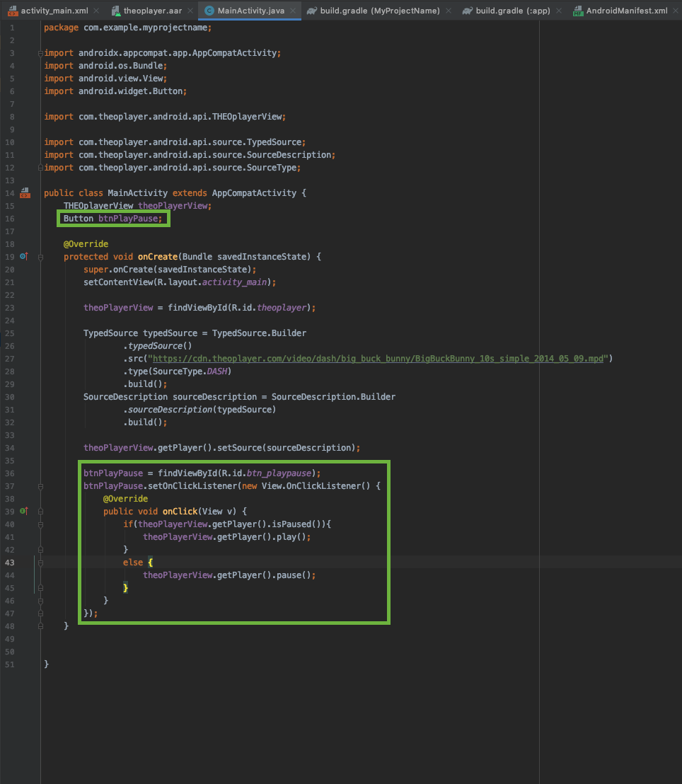Viewport: 682px width, 784px height.
Task: Close the activity_main.xml tab
Action: pos(98,11)
